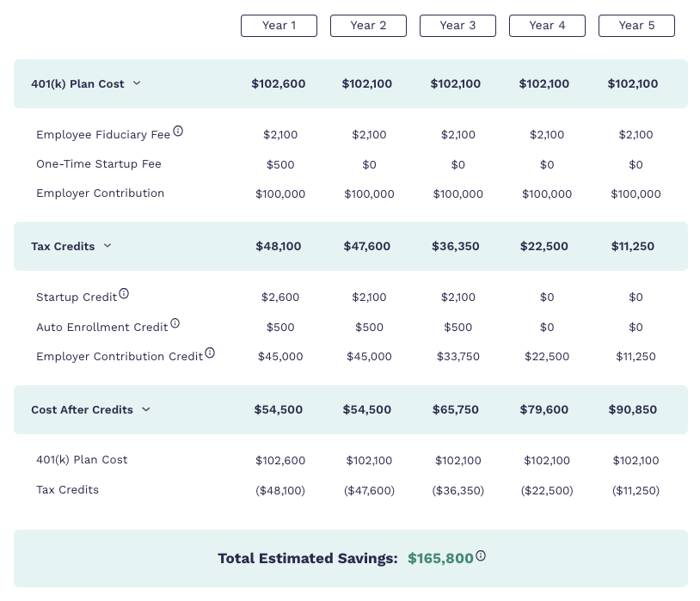Click the Employer Contribution Credit info icon
Viewport: 700px width, 601px height.
coord(210,353)
